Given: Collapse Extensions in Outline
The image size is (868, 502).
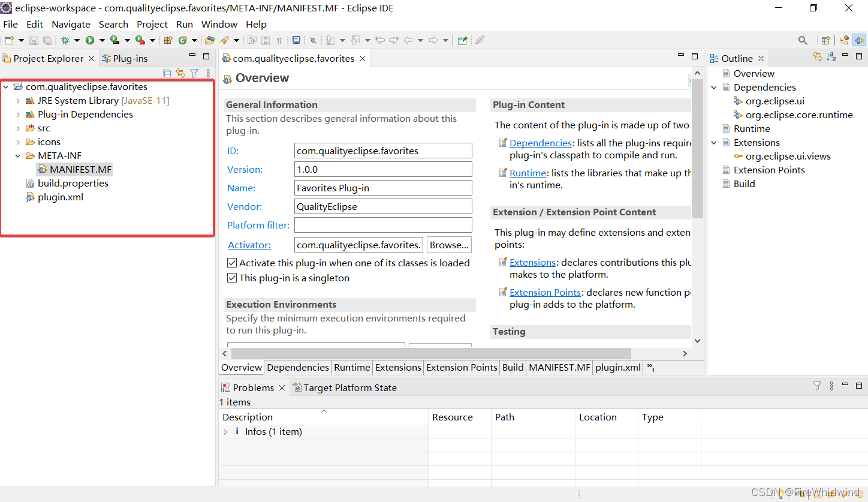Looking at the screenshot, I should [x=714, y=143].
